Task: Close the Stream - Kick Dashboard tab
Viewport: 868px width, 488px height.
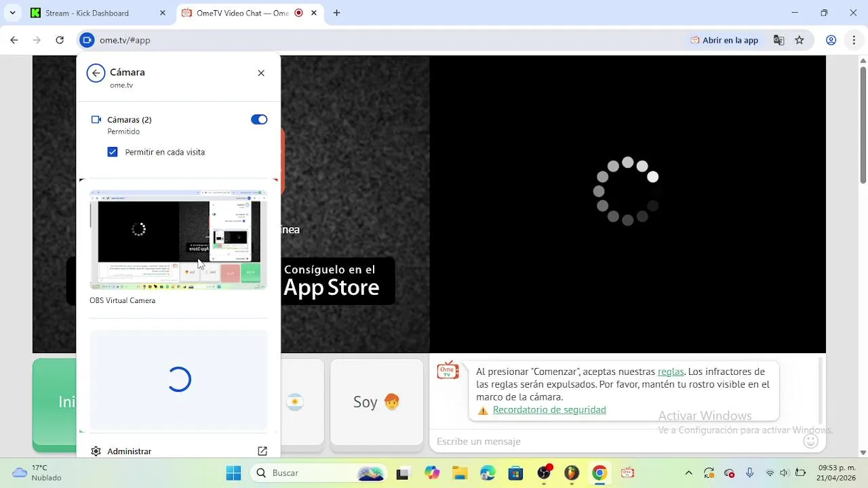Action: 163,13
